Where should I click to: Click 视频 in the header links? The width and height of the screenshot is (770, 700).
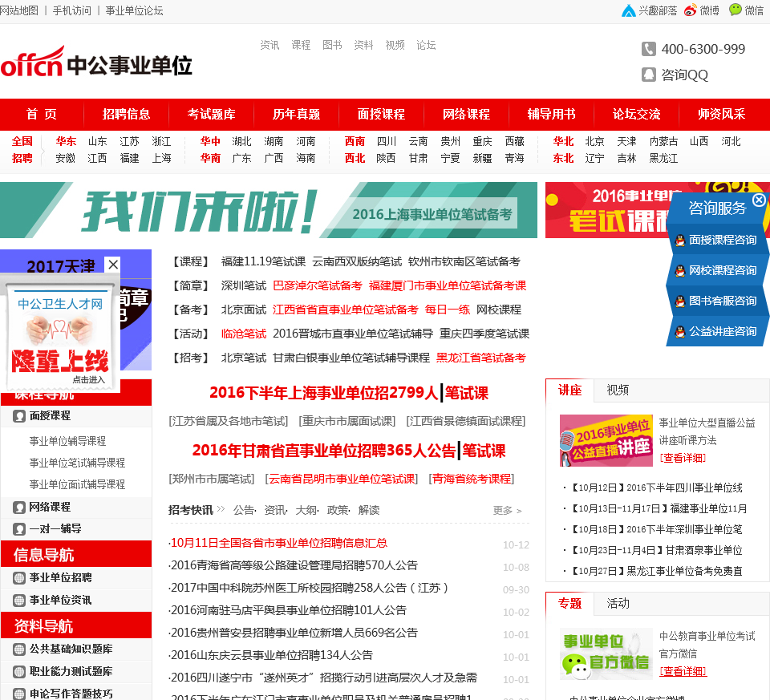coord(395,45)
